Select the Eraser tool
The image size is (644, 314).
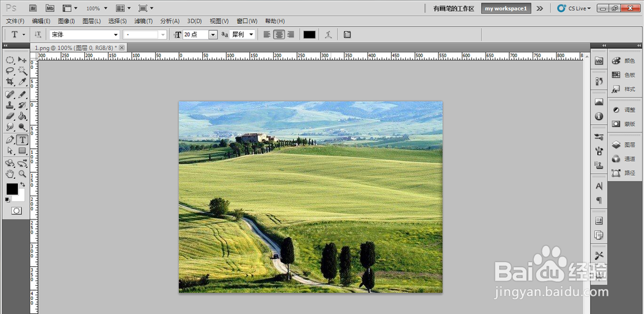tap(10, 116)
